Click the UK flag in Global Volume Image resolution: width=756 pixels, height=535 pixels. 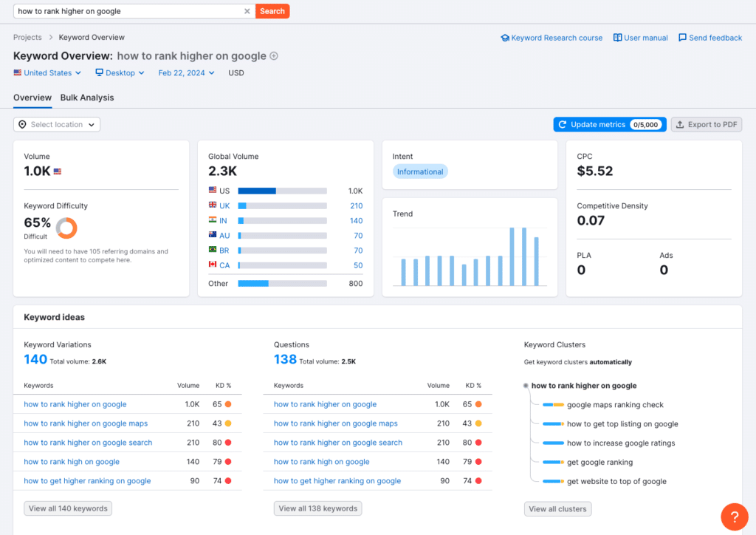coord(213,205)
